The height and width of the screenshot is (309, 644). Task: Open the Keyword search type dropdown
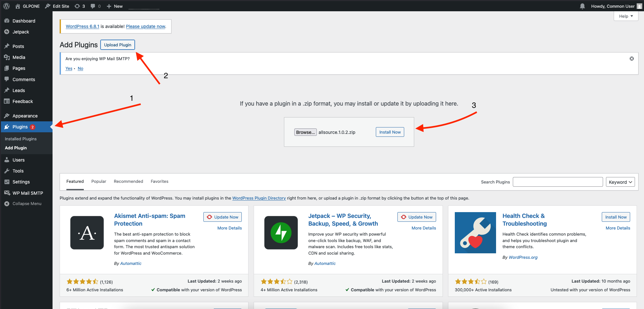pos(620,182)
